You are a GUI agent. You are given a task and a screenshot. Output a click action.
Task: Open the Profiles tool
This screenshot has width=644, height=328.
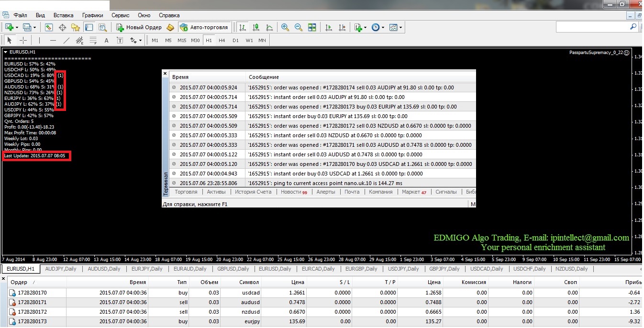tap(27, 27)
